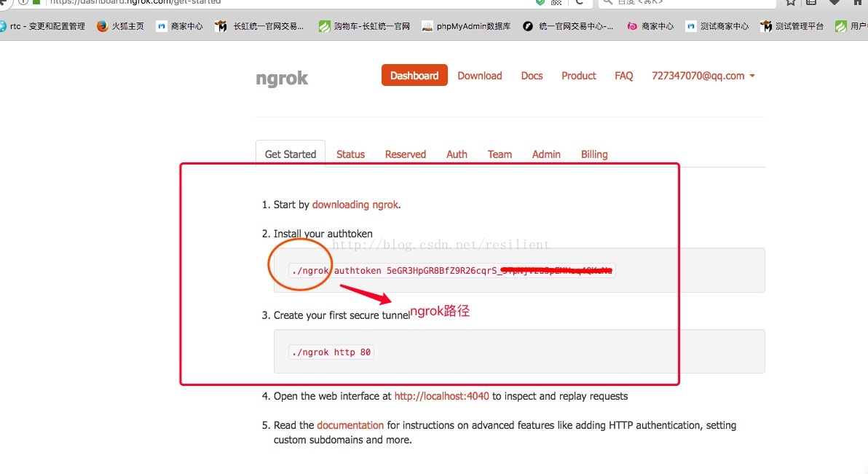Open the rtc - 变更和配置管理 bookmark
Viewport: 868px width, 474px height.
[x=43, y=26]
